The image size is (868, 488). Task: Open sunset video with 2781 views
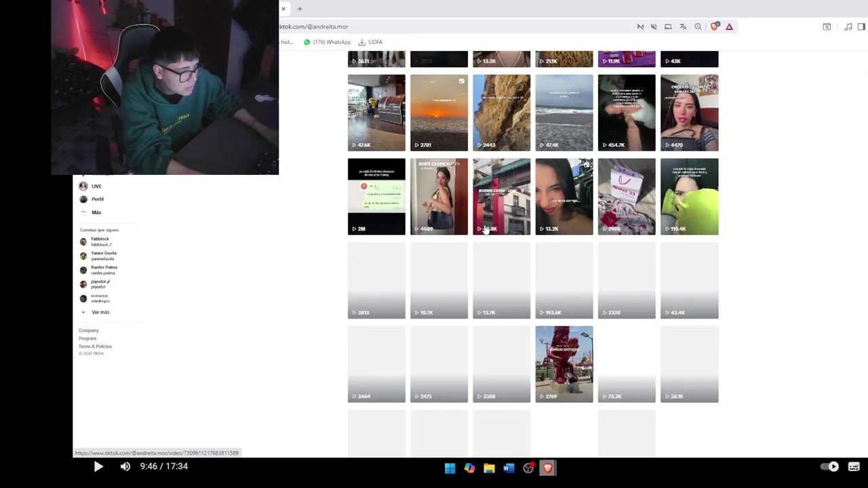439,113
